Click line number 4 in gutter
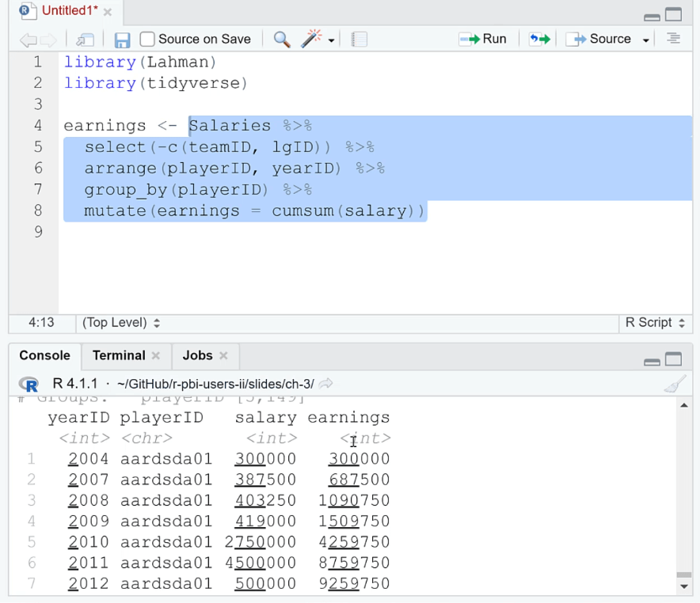700x603 pixels. point(38,125)
